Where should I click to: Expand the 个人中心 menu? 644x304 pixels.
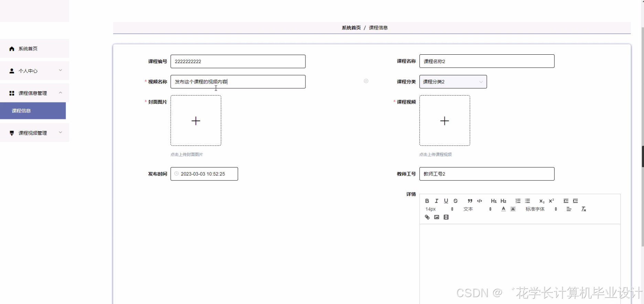[34, 71]
